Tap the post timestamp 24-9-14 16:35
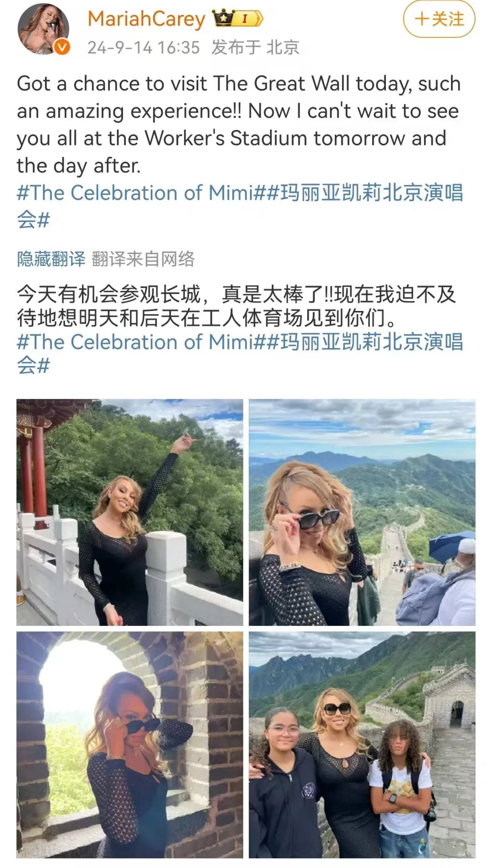This screenshot has width=492, height=868. coord(143,47)
